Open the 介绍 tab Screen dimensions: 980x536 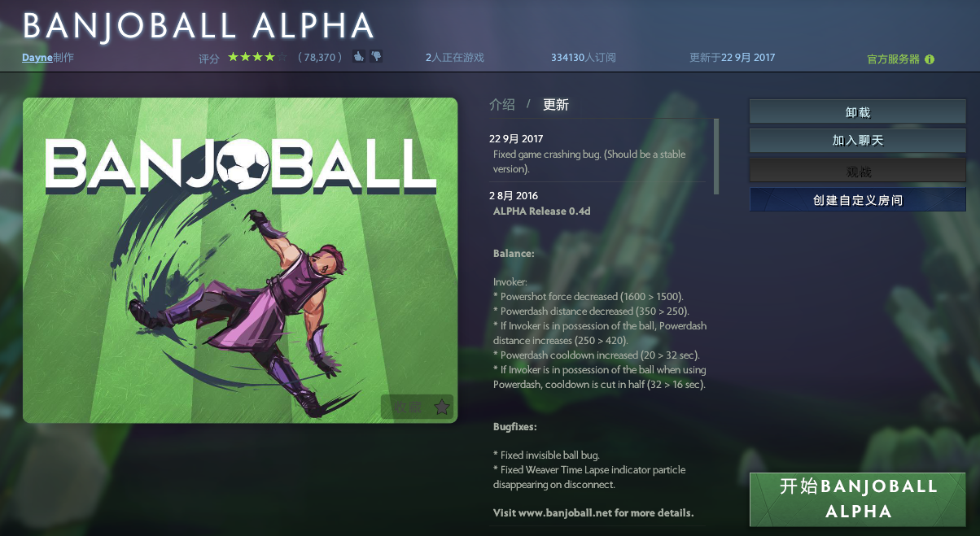[502, 105]
